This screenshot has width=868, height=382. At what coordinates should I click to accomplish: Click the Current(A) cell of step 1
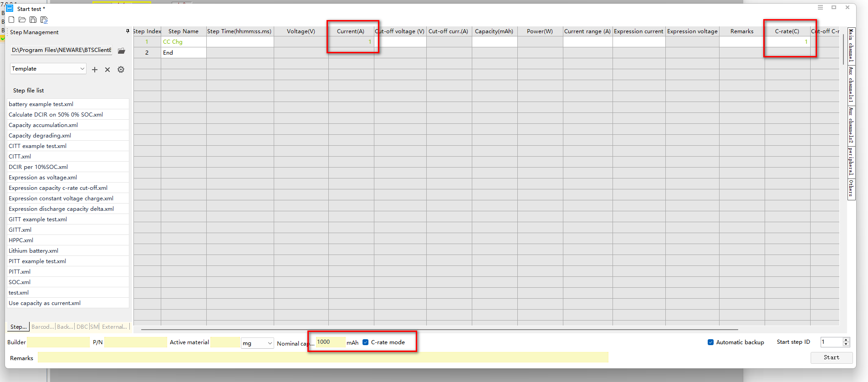pos(351,42)
